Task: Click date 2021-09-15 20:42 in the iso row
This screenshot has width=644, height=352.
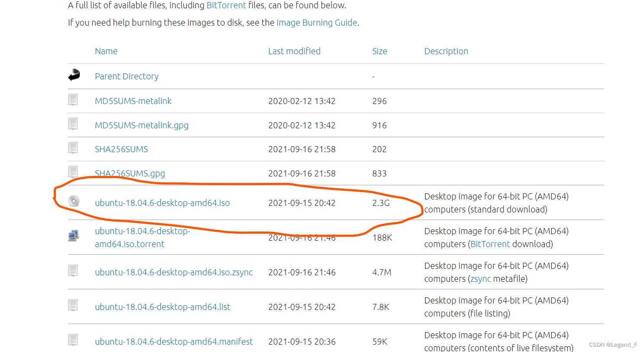Action: 302,203
